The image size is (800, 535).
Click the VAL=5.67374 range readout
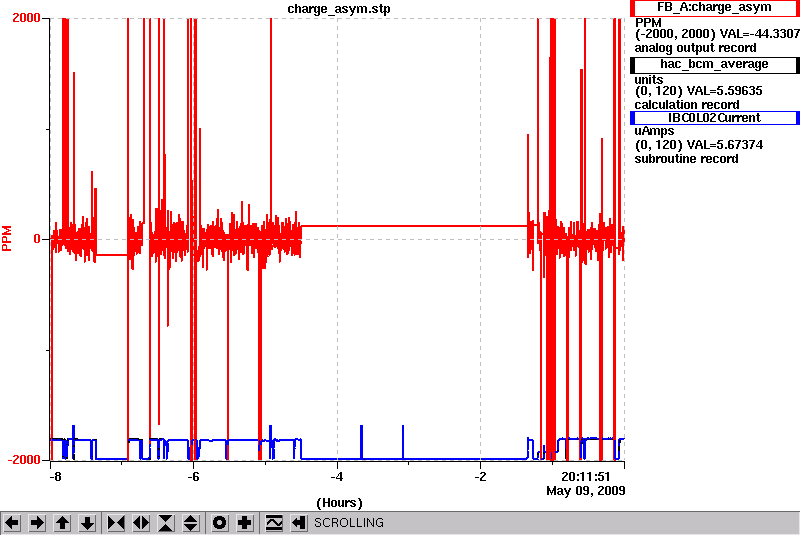click(x=698, y=145)
